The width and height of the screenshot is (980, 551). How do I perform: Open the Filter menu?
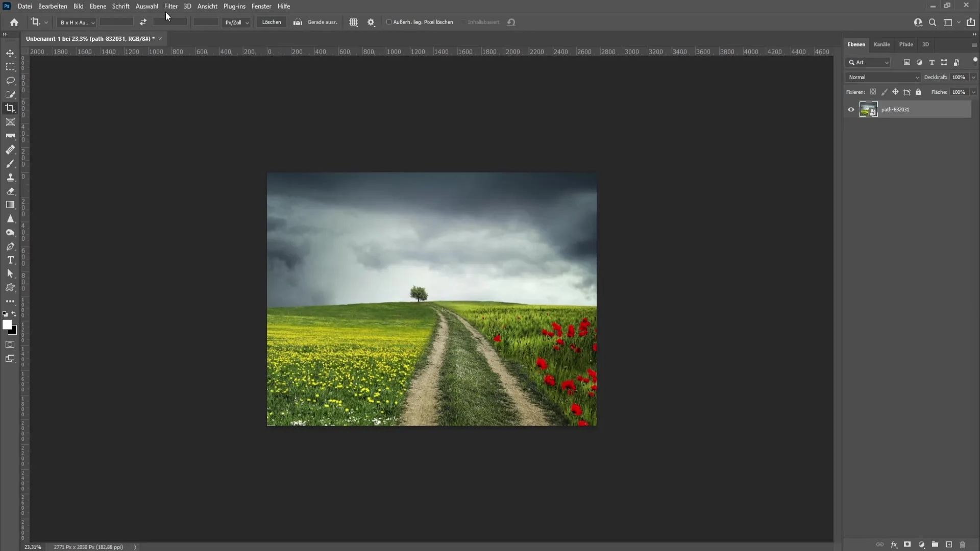171,6
